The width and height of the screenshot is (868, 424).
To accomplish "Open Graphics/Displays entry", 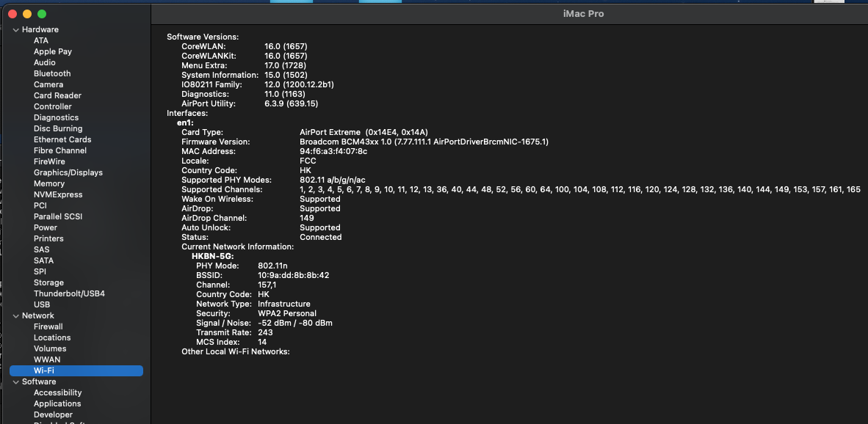I will pyautogui.click(x=68, y=172).
